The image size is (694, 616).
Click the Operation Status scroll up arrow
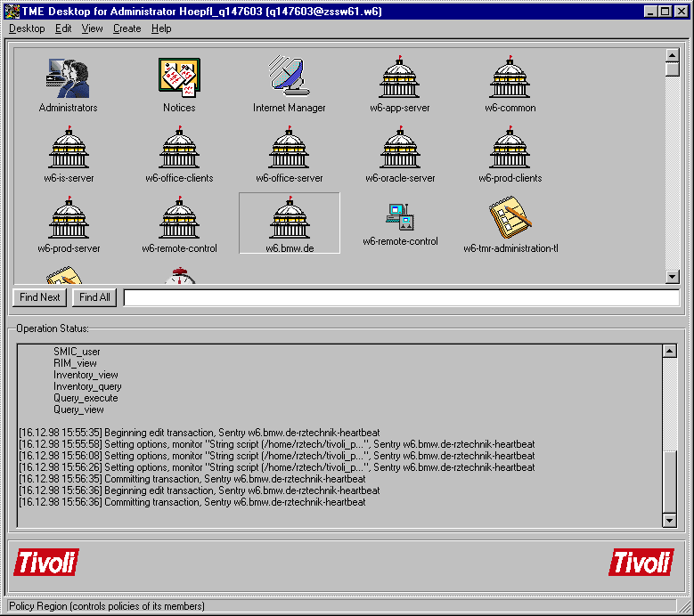pos(670,351)
